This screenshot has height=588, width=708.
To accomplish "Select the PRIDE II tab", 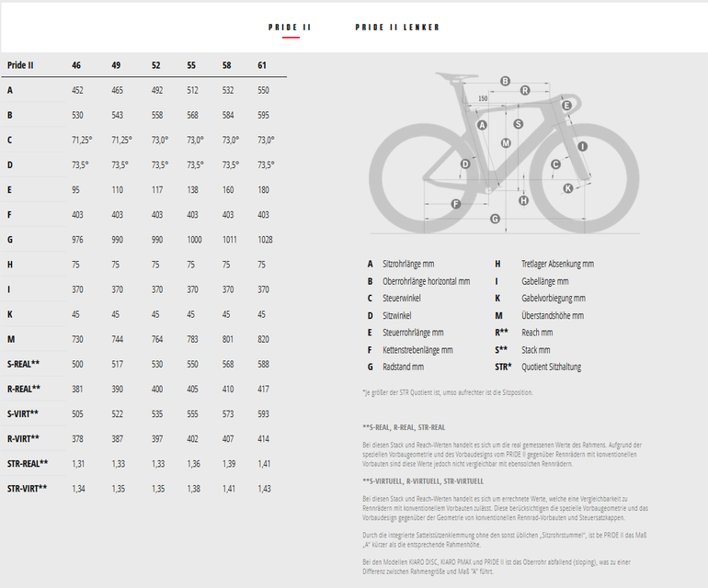I will (x=290, y=28).
